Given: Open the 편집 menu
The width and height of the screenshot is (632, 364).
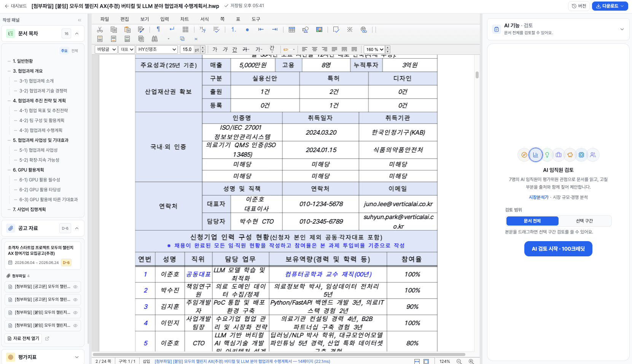Looking at the screenshot, I should [x=124, y=19].
